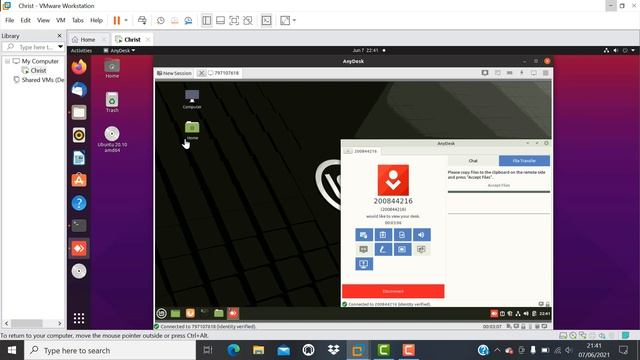This screenshot has width=640, height=360.
Task: Toggle draw on screen permission
Action: pyautogui.click(x=383, y=249)
